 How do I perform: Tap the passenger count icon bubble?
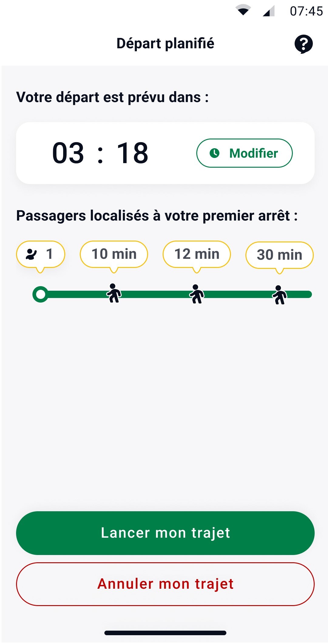pos(40,254)
